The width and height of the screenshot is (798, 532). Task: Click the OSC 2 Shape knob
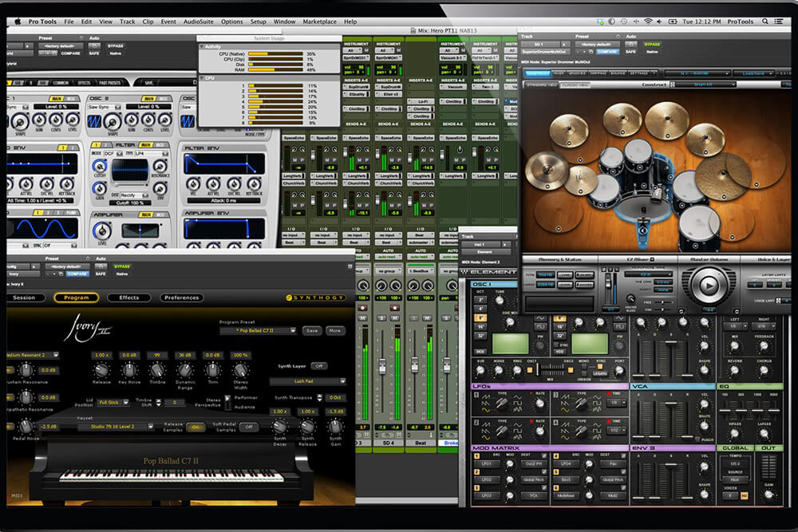(113, 121)
